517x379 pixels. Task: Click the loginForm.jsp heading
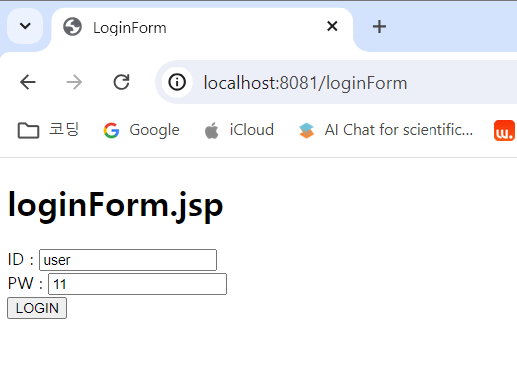[x=115, y=206]
